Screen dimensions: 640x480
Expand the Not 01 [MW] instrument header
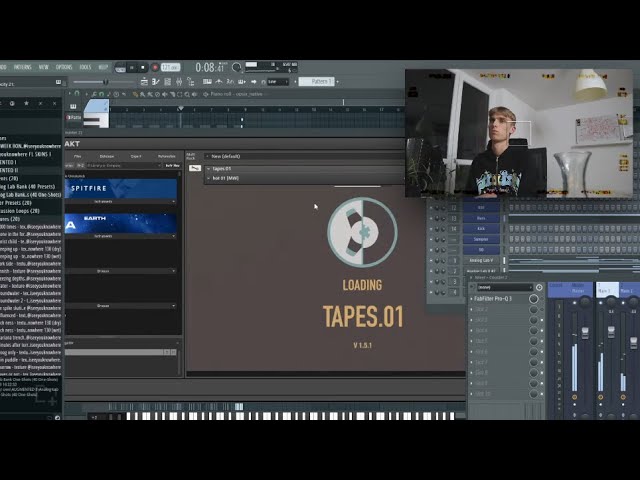[209, 178]
